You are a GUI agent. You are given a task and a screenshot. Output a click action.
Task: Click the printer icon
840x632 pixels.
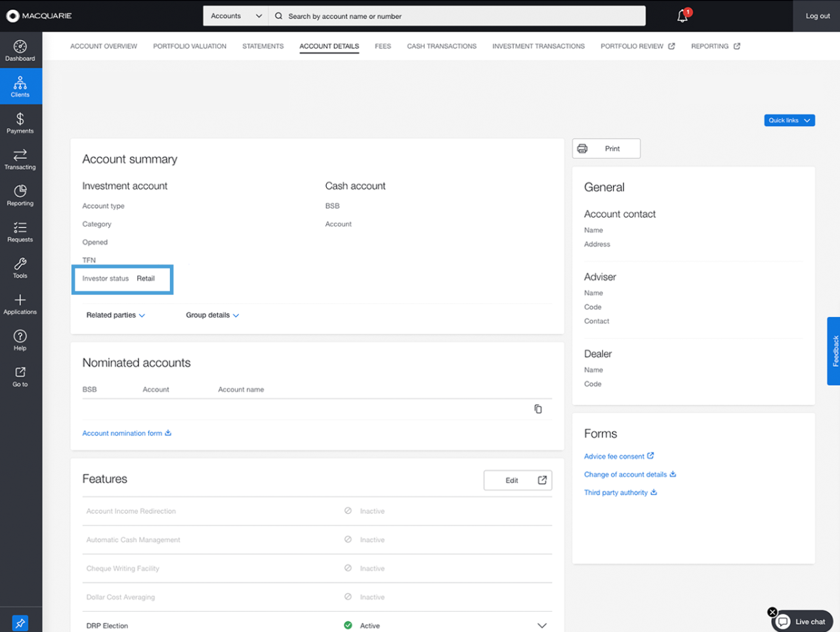tap(583, 148)
